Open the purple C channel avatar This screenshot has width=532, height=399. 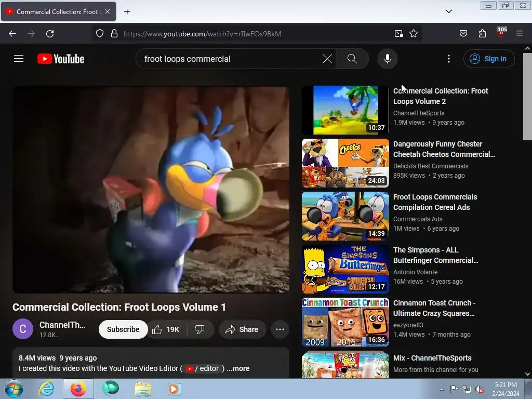23,329
